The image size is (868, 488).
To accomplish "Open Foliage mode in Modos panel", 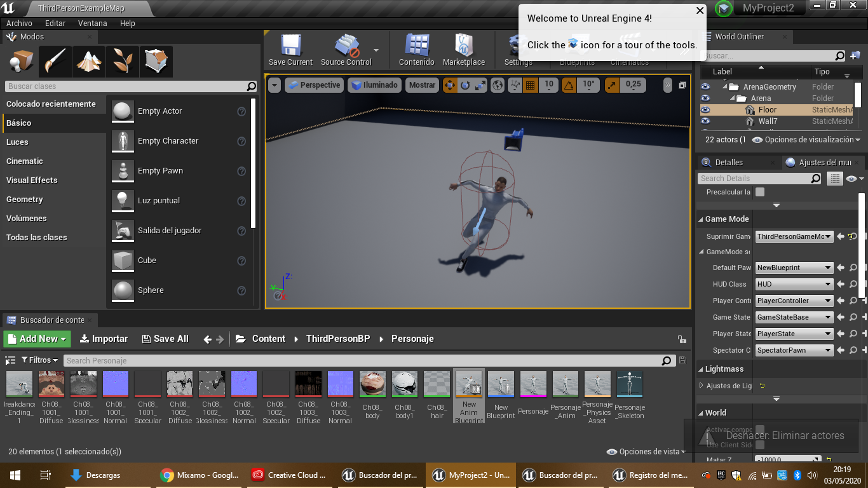I will click(x=123, y=62).
